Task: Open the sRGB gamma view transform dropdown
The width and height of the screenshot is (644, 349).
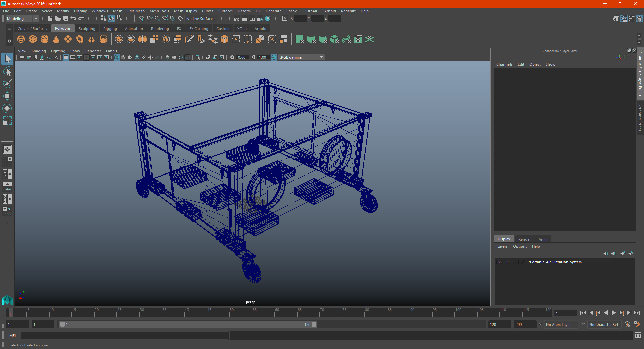Action: (x=301, y=57)
